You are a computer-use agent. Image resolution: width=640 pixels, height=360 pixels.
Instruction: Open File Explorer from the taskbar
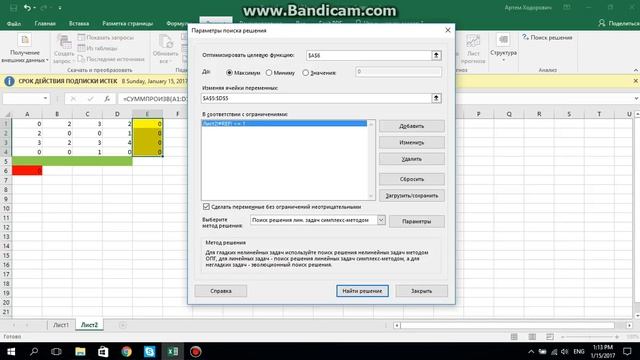click(x=80, y=351)
